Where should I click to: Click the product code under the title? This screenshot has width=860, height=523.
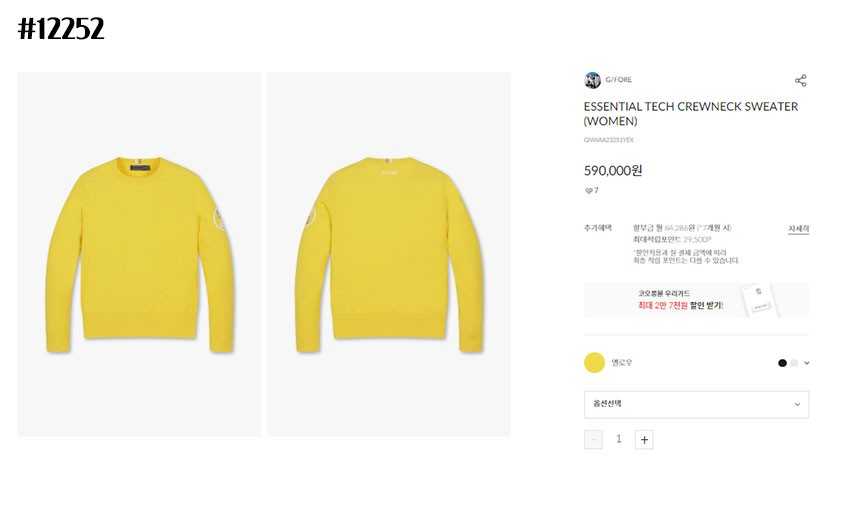[x=609, y=140]
